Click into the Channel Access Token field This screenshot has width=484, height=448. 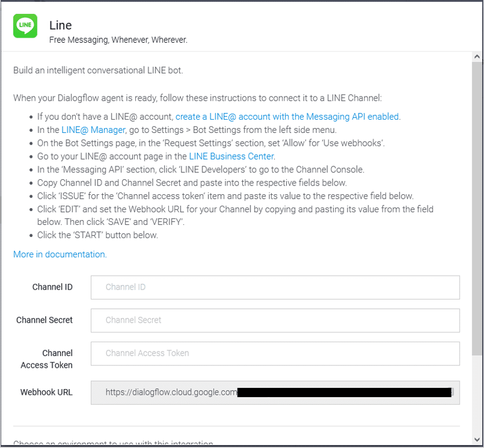pyautogui.click(x=275, y=353)
